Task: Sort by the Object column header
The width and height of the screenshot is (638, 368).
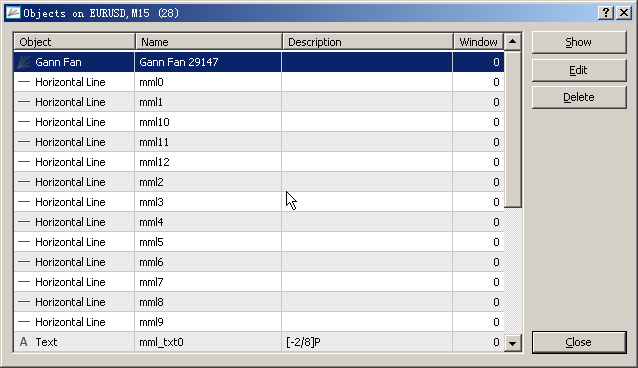Action: coord(74,42)
